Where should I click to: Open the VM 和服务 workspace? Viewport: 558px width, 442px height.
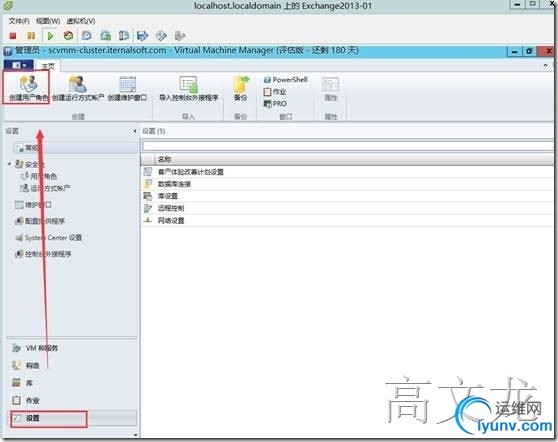pos(72,348)
